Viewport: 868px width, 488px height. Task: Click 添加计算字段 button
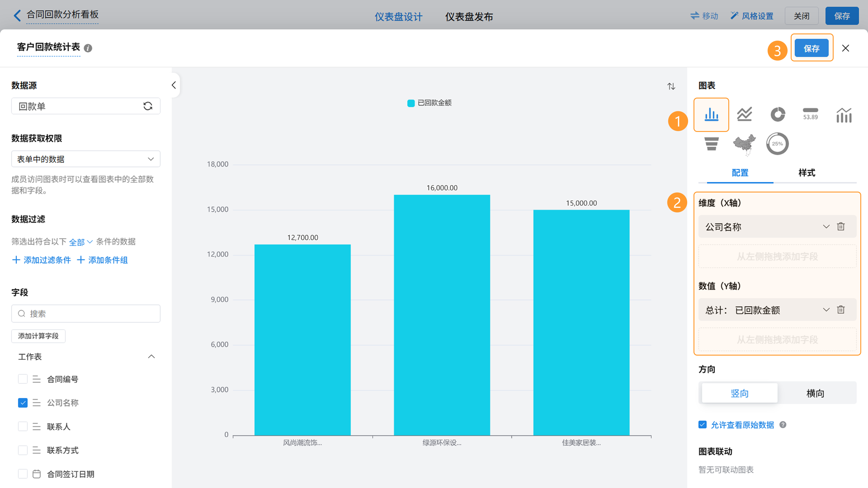(38, 336)
